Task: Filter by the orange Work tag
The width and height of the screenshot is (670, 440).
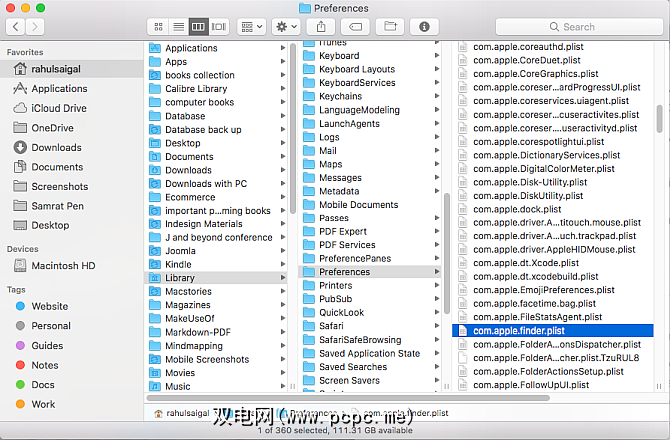Action: point(72,404)
